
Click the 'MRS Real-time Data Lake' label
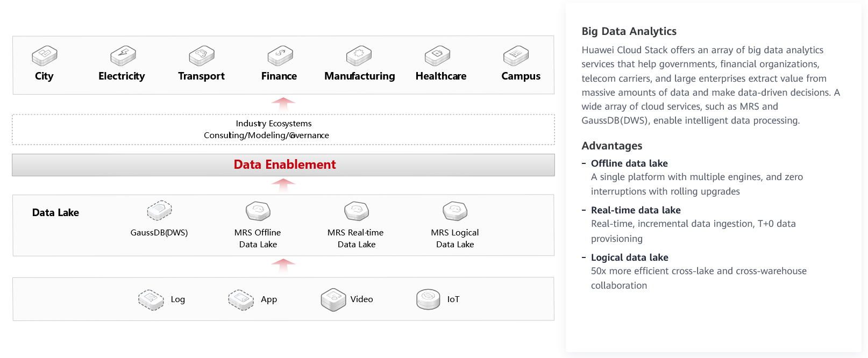click(355, 239)
